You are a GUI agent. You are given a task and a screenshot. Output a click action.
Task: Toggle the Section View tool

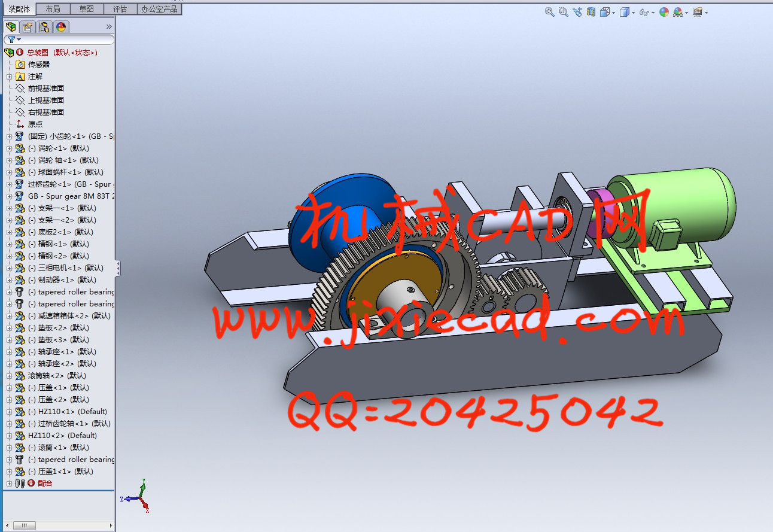coord(591,12)
